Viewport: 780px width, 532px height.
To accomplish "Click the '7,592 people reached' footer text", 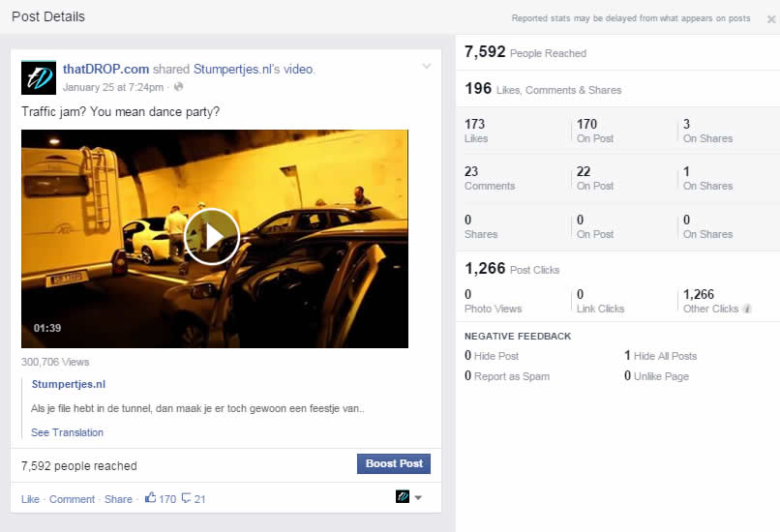I will (79, 466).
